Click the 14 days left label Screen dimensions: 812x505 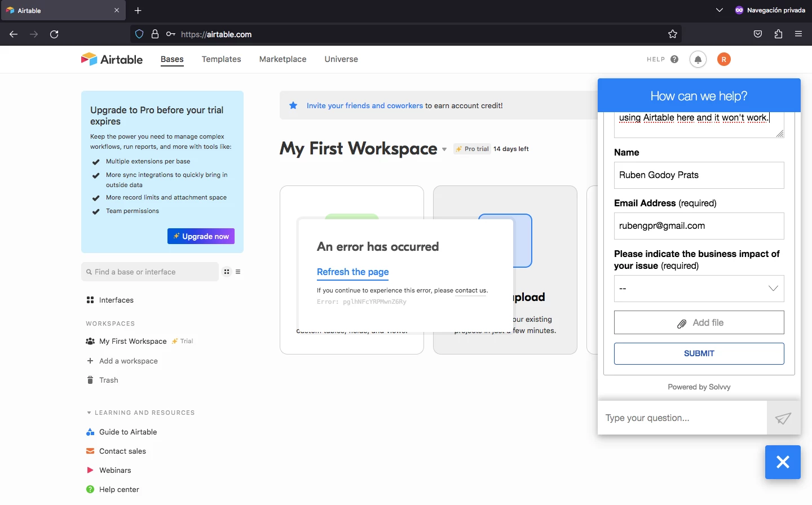coord(511,149)
